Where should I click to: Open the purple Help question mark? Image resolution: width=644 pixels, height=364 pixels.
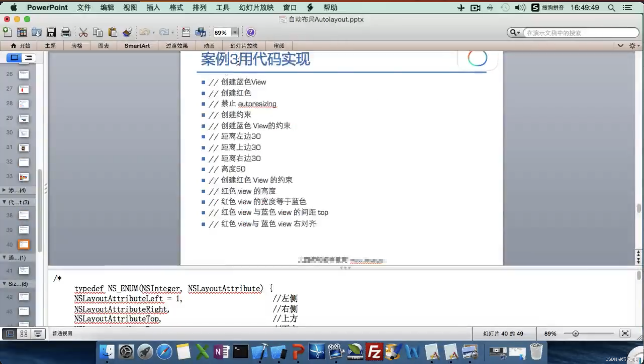tap(251, 33)
